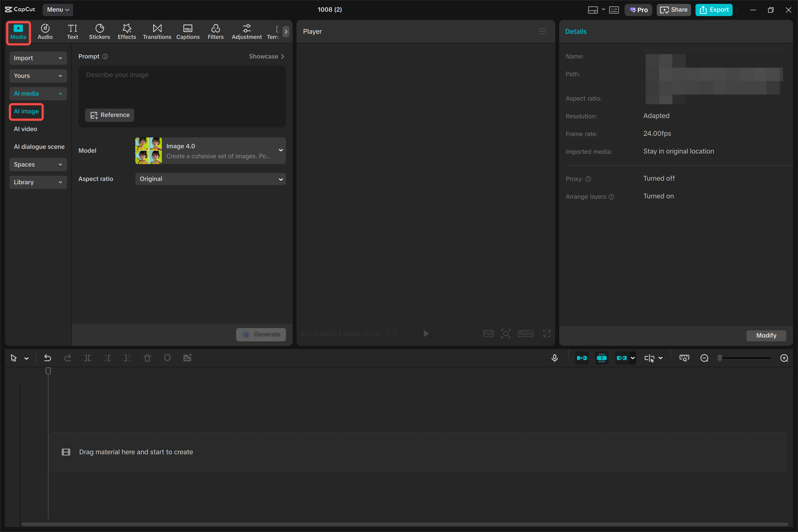Select the Undo icon in the timeline toolbar
The width and height of the screenshot is (798, 532).
tap(47, 358)
